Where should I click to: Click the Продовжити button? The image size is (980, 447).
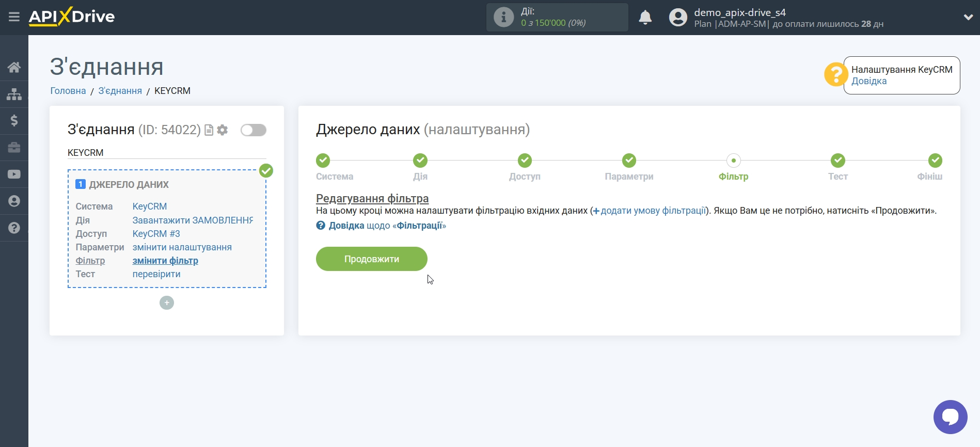coord(372,259)
